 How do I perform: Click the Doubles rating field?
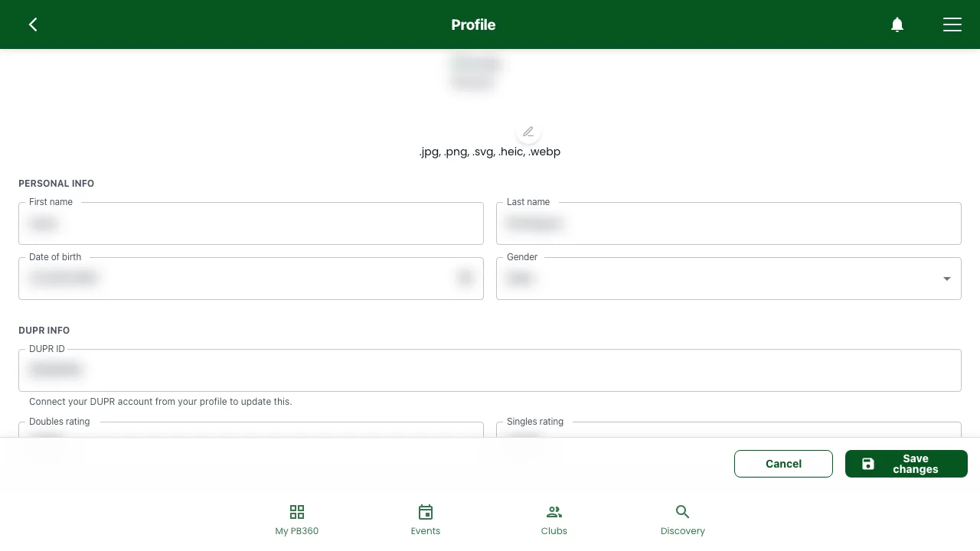click(x=251, y=430)
